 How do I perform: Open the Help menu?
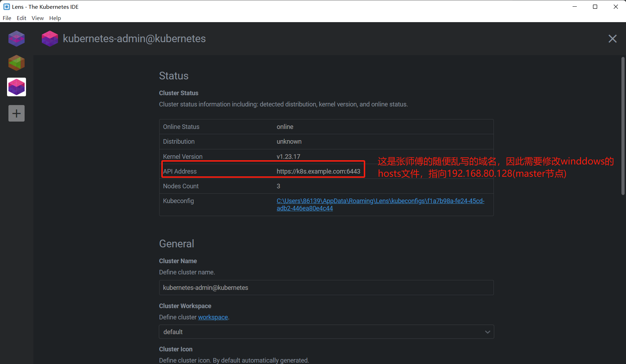click(55, 18)
